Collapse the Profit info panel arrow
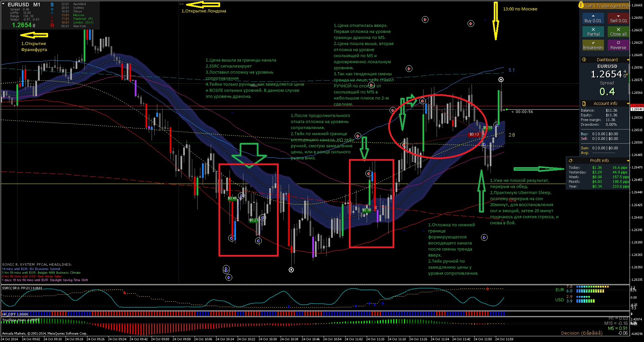 (628, 161)
